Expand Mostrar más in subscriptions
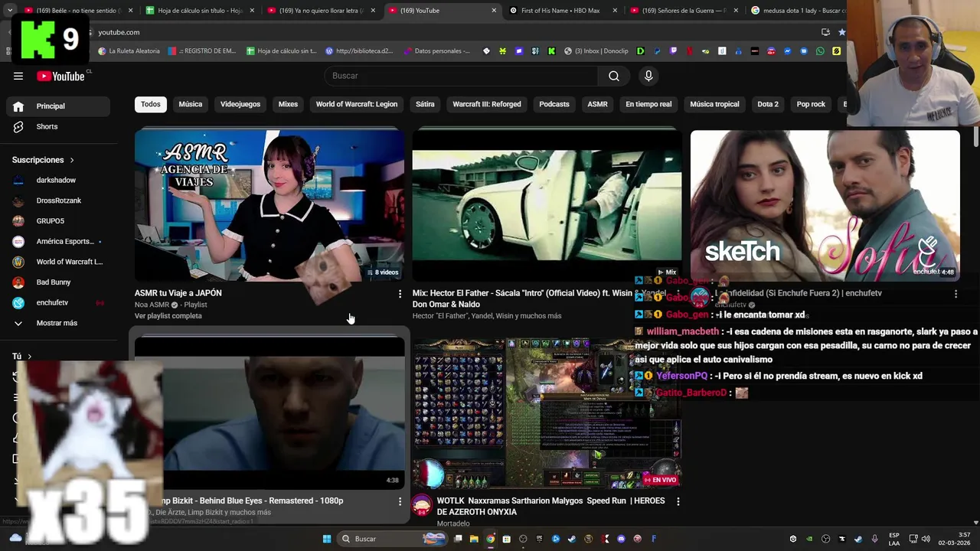The image size is (980, 551). pos(58,323)
